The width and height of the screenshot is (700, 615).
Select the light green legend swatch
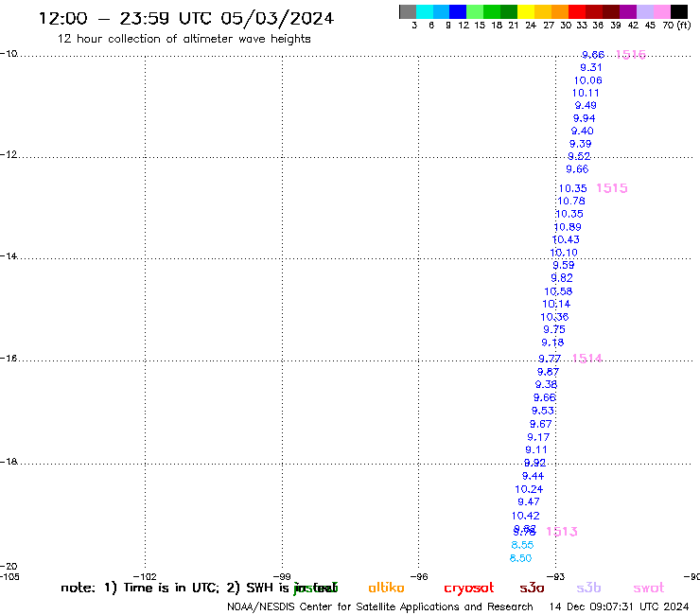coord(476,11)
